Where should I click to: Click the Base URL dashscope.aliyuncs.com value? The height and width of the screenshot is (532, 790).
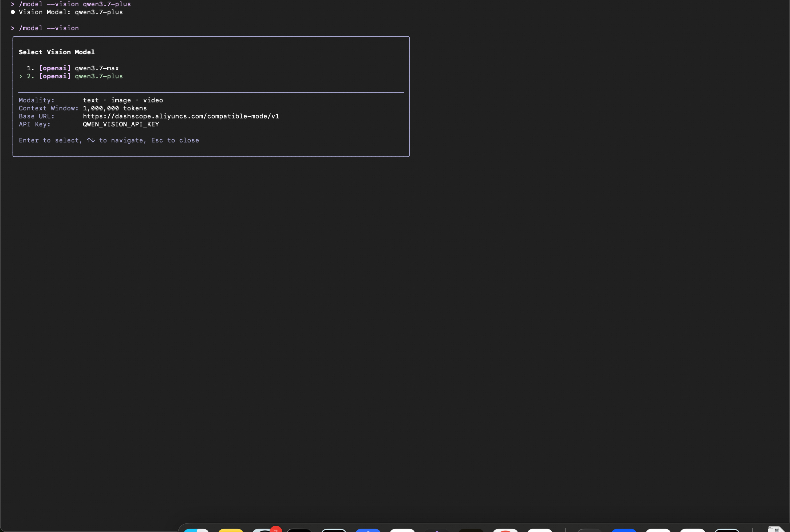tap(181, 116)
